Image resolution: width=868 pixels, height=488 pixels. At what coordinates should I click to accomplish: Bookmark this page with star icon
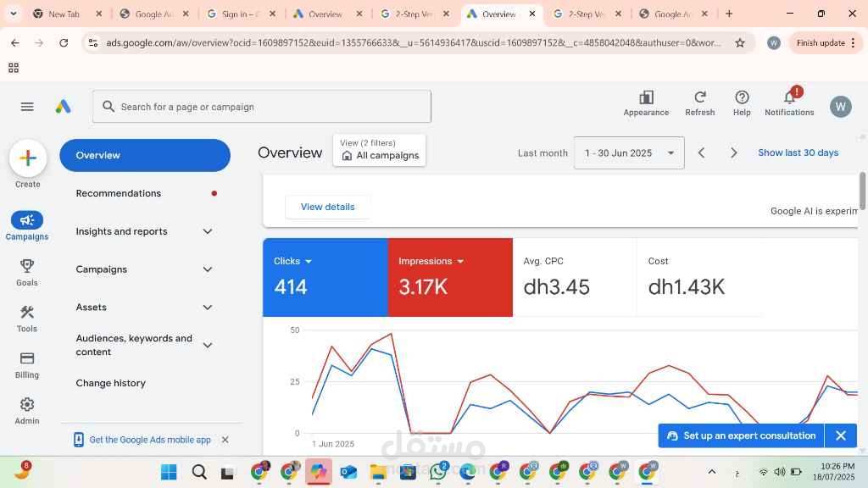(x=739, y=42)
